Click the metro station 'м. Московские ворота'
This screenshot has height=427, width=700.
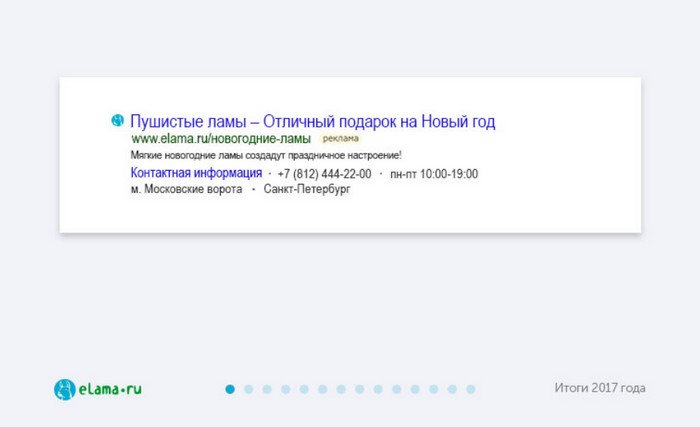click(186, 189)
